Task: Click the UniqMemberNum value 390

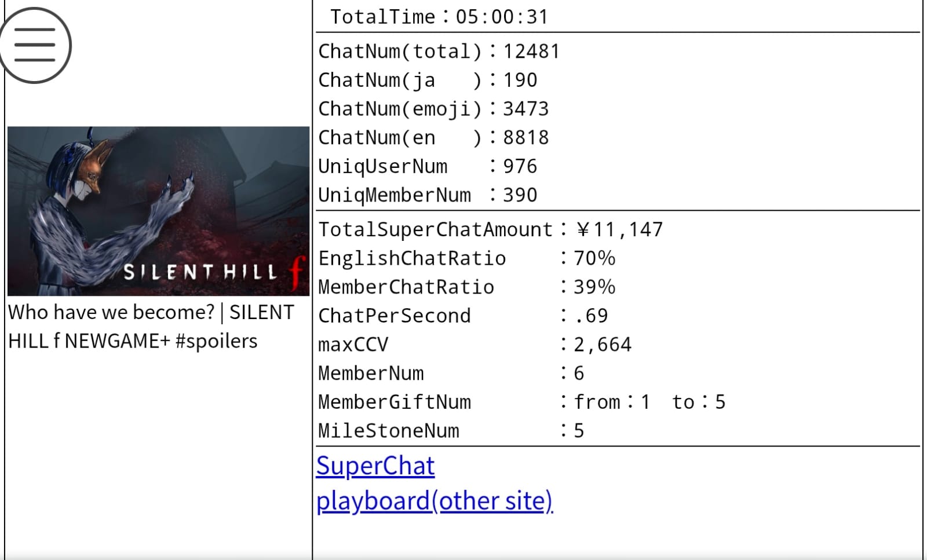Action: point(520,195)
